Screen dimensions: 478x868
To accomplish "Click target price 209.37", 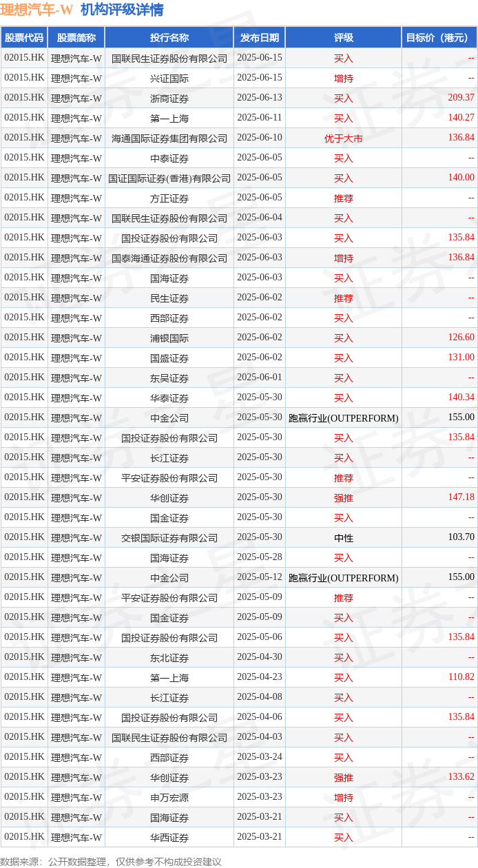I will pos(461,98).
